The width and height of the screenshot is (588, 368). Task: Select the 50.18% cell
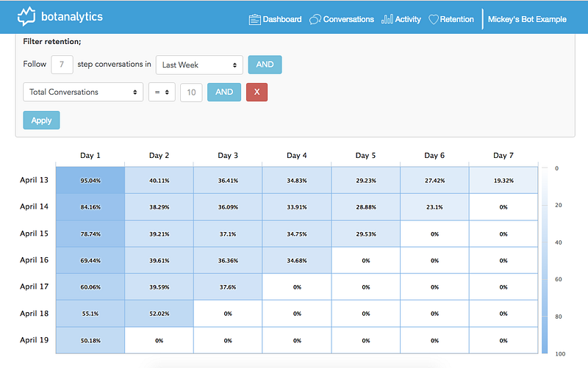(90, 341)
